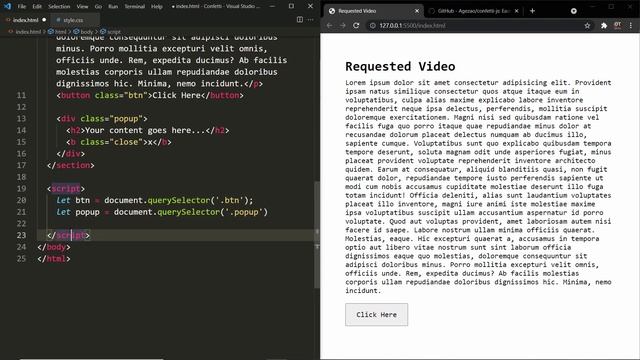This screenshot has height=360, width=640.
Task: Click the browser profile avatar icon
Action: tap(618, 25)
